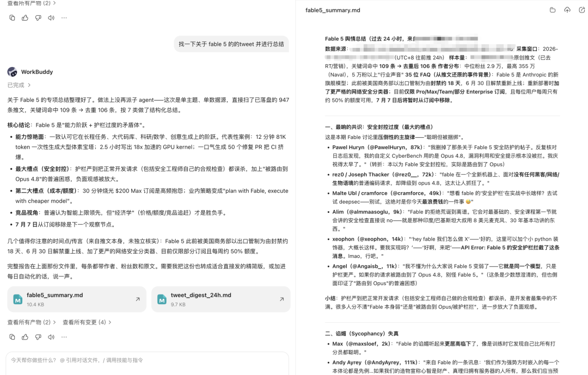Expand the 已完成 status chevron
This screenshot has width=588, height=375.
(x=29, y=85)
